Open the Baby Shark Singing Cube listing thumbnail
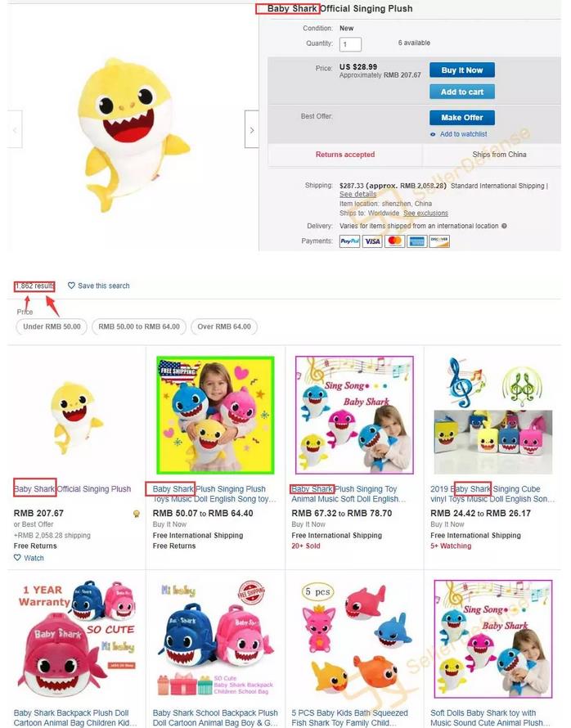 tap(493, 415)
